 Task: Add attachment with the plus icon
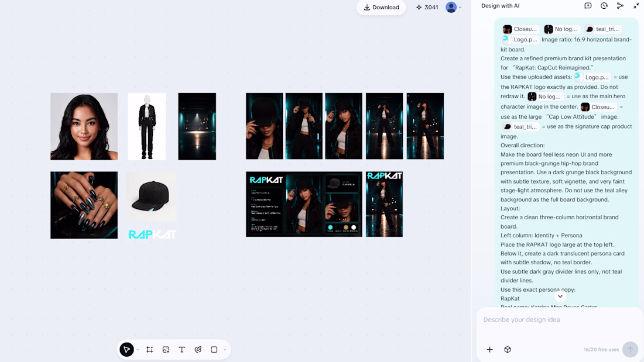489,350
